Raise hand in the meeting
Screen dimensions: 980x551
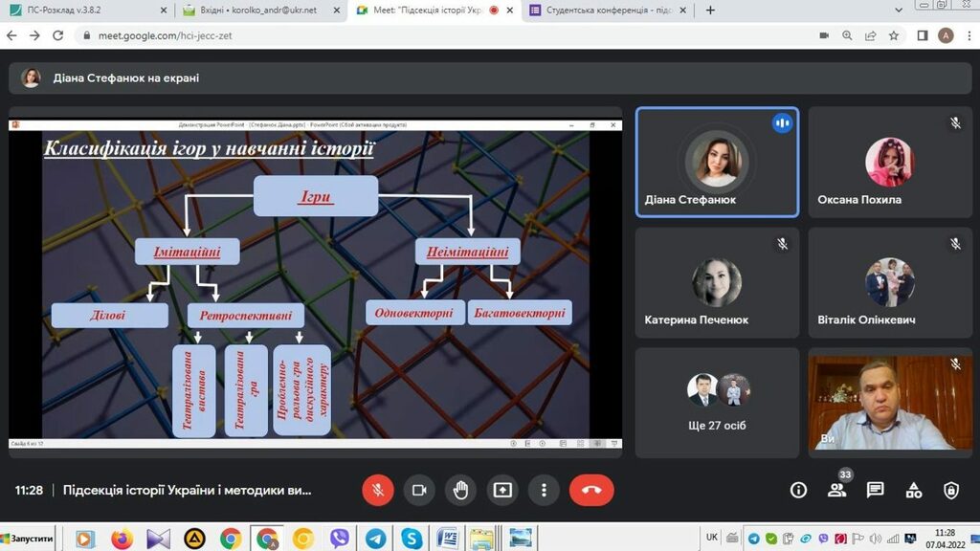[x=460, y=490]
